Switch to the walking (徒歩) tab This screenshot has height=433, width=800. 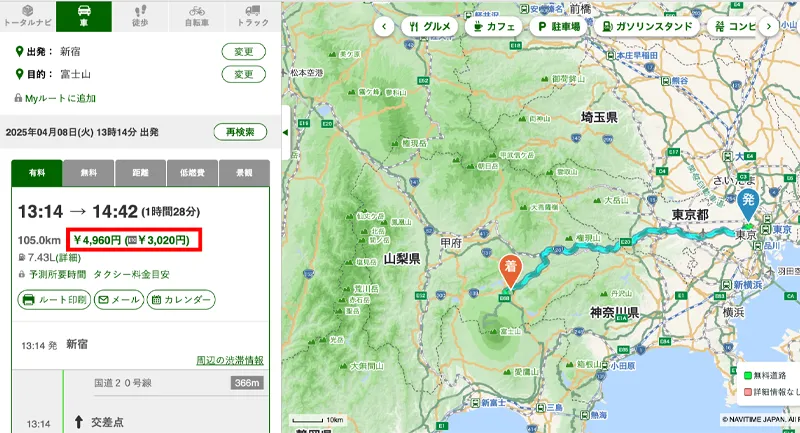(140, 16)
